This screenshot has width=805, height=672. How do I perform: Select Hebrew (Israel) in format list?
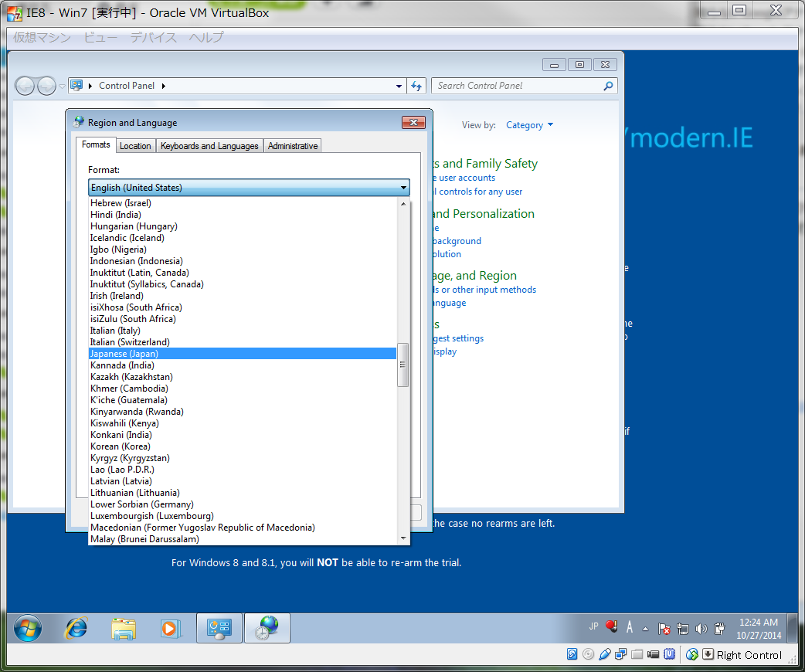point(243,203)
